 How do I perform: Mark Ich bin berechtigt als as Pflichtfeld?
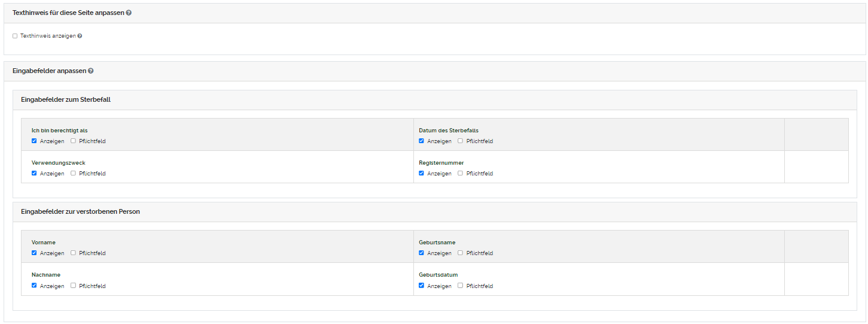point(73,141)
